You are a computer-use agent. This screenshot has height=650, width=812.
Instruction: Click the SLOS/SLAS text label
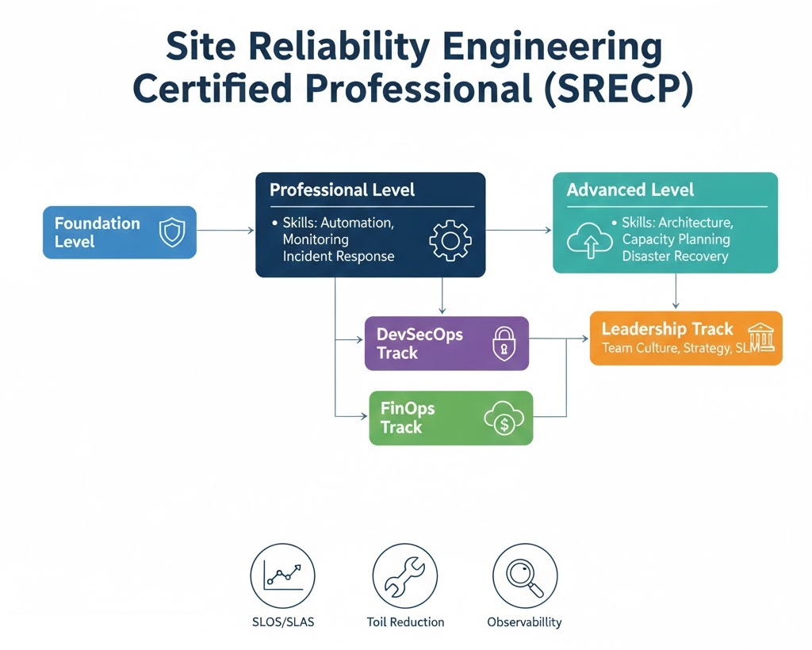click(282, 622)
